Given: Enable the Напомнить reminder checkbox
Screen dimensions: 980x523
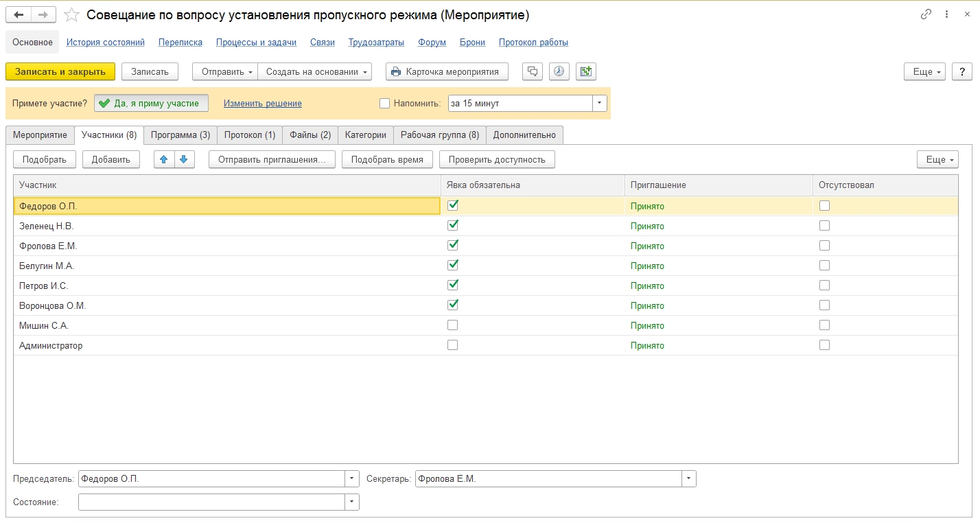Looking at the screenshot, I should click(384, 104).
